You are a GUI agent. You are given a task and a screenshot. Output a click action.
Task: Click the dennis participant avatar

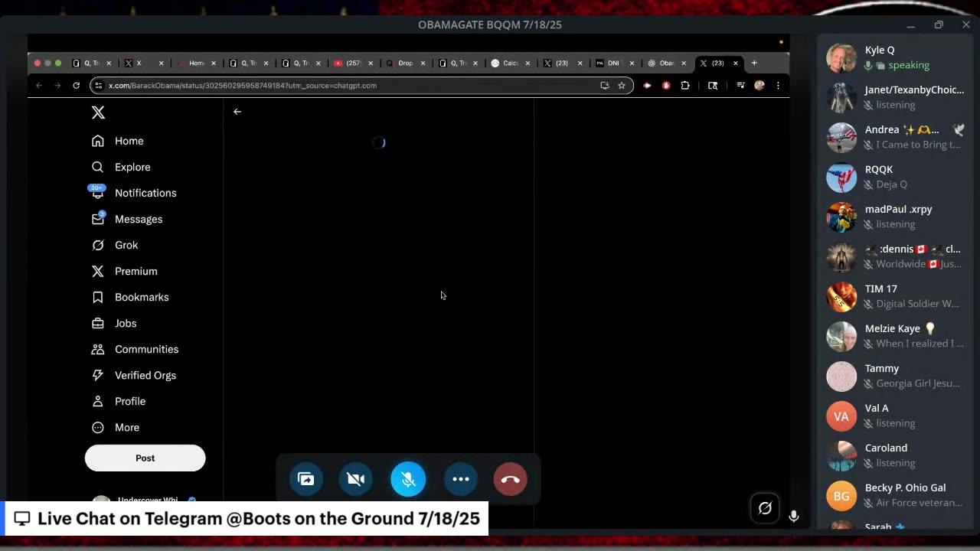(x=841, y=257)
